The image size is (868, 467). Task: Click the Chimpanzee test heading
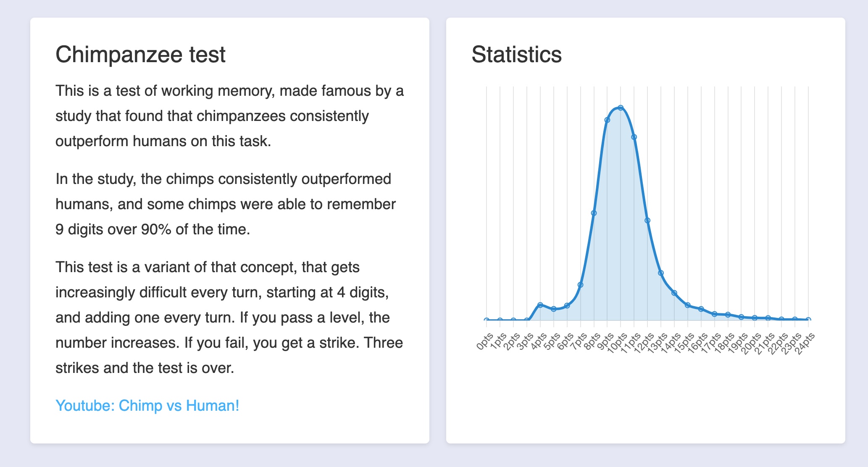pyautogui.click(x=140, y=55)
